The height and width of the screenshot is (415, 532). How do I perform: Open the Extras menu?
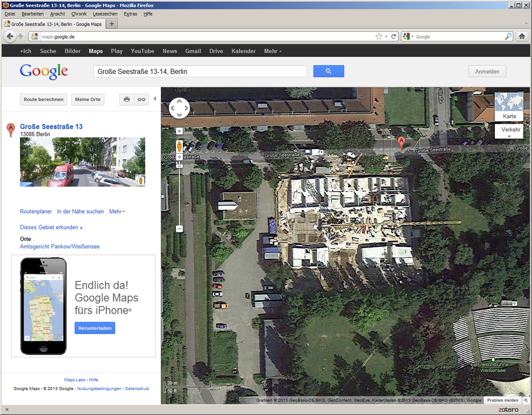click(130, 14)
